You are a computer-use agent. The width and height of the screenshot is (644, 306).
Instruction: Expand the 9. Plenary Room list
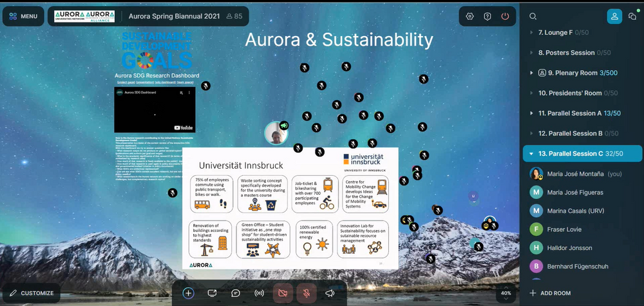point(532,73)
